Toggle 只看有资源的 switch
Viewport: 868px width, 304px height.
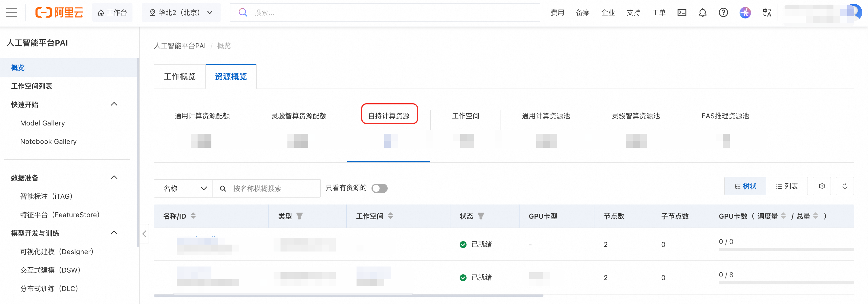click(x=379, y=188)
